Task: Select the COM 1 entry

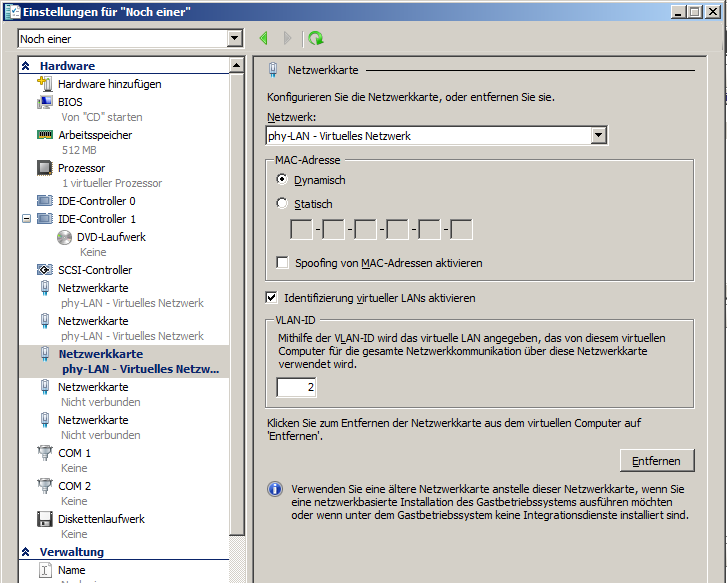Action: (x=74, y=453)
